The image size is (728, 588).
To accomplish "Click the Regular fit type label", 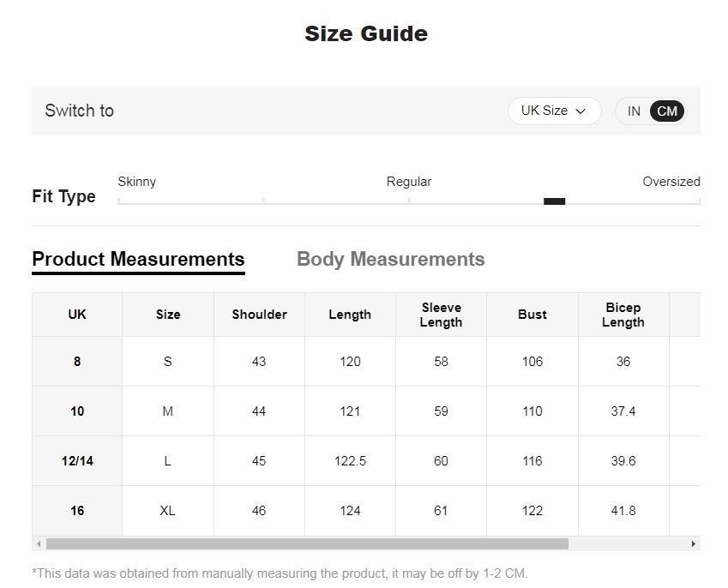I will click(x=409, y=182).
